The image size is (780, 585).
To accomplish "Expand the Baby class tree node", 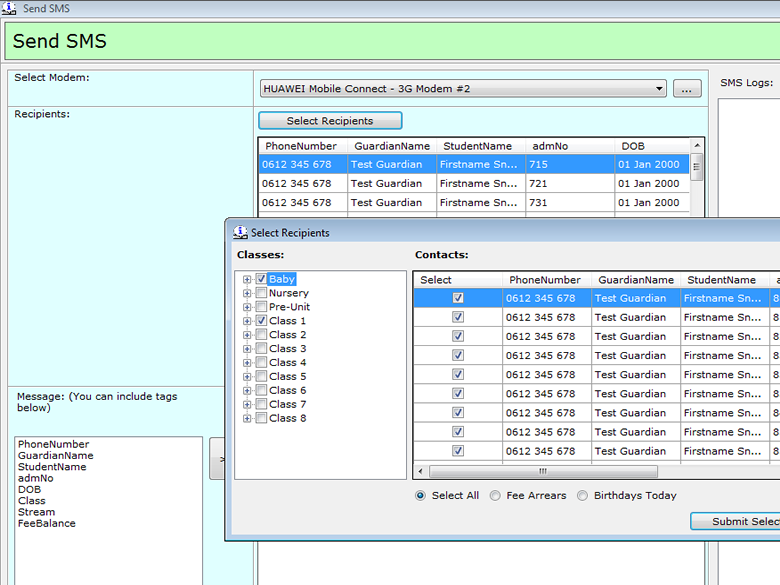I will click(247, 280).
